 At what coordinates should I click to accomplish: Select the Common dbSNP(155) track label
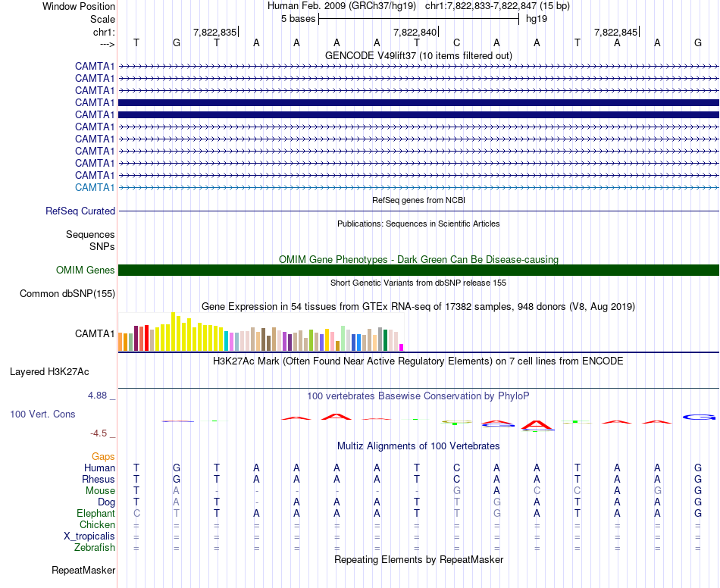point(67,294)
